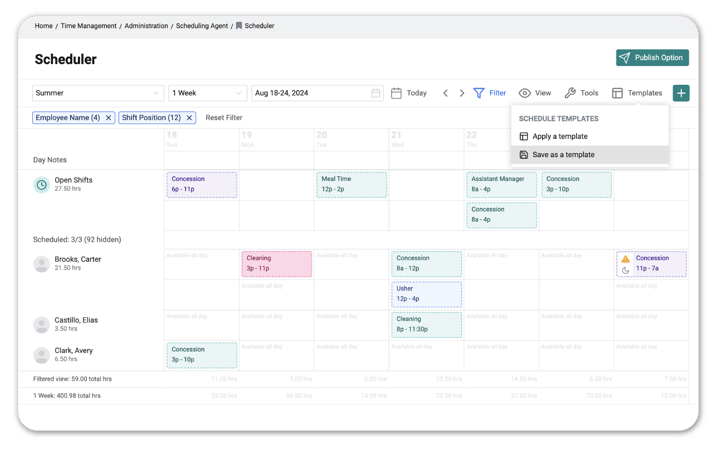Viewport: 726px width, 462px height.
Task: Go to Home in breadcrumb
Action: tap(44, 26)
